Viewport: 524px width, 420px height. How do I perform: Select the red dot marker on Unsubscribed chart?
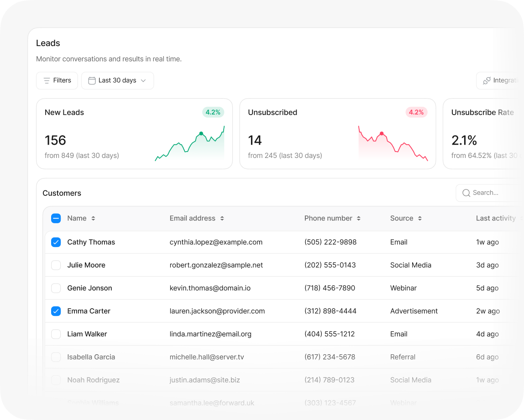tap(382, 133)
